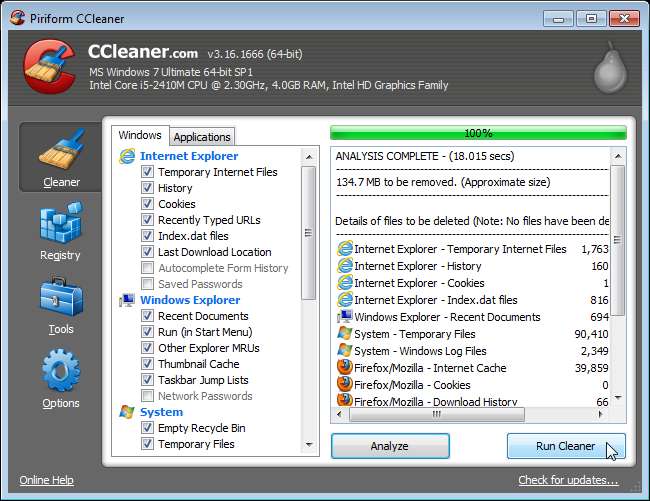The height and width of the screenshot is (501, 650).
Task: Click the Run Cleaner button
Action: pyautogui.click(x=566, y=446)
